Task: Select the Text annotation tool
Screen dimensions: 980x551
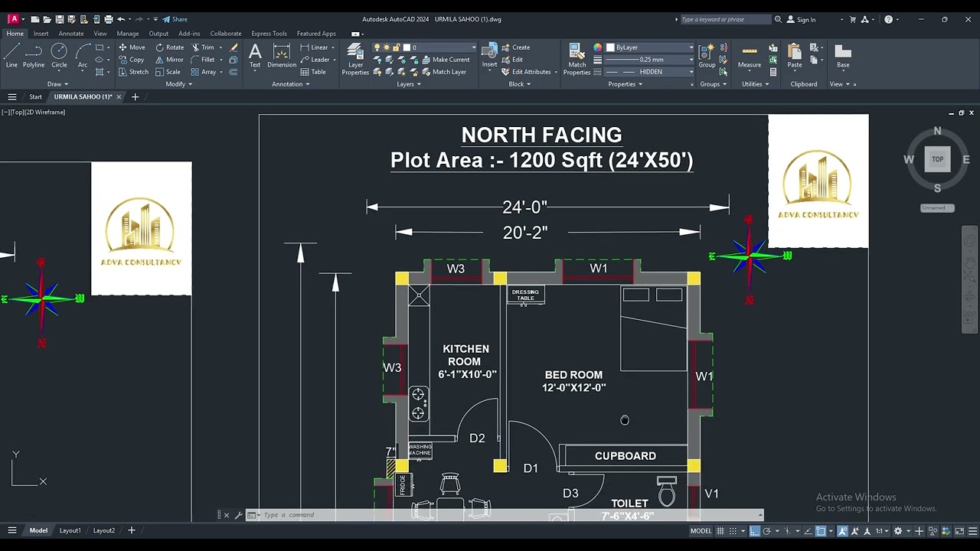Action: point(255,56)
